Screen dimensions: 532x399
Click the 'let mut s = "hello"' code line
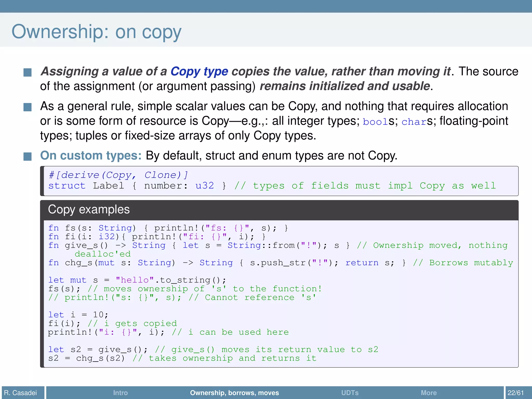[137, 280]
